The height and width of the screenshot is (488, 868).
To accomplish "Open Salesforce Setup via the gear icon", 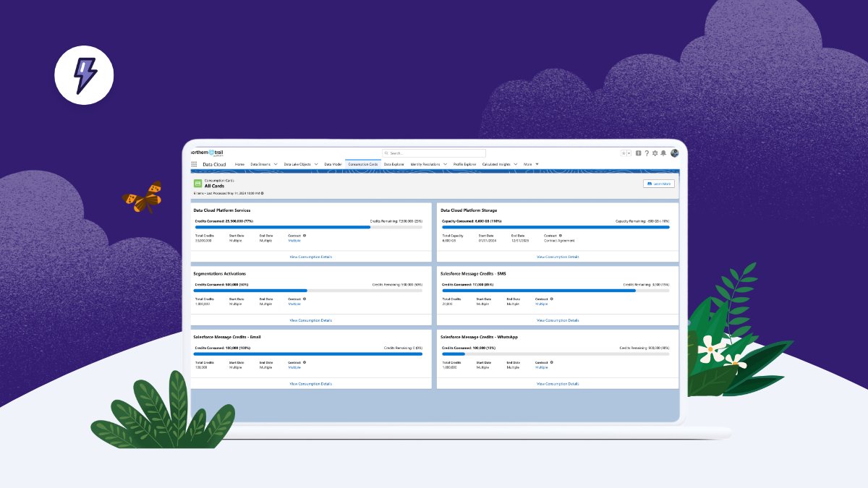I will click(655, 153).
